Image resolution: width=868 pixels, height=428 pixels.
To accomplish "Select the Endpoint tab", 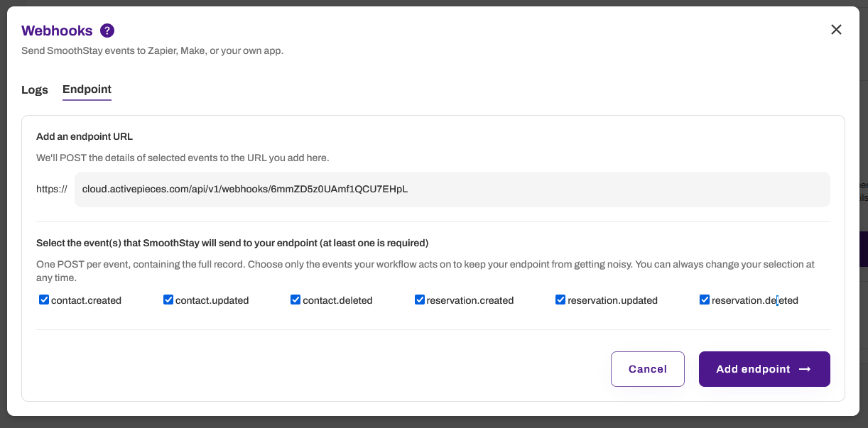I will coord(87,89).
